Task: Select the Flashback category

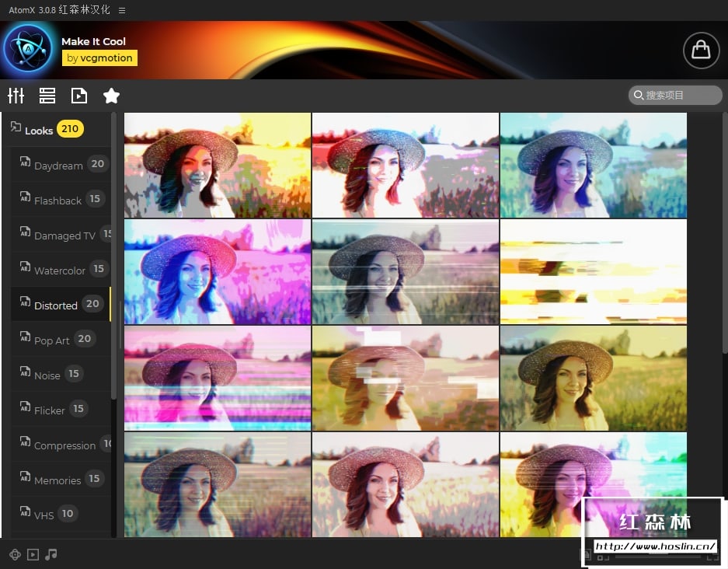Action: pyautogui.click(x=61, y=199)
